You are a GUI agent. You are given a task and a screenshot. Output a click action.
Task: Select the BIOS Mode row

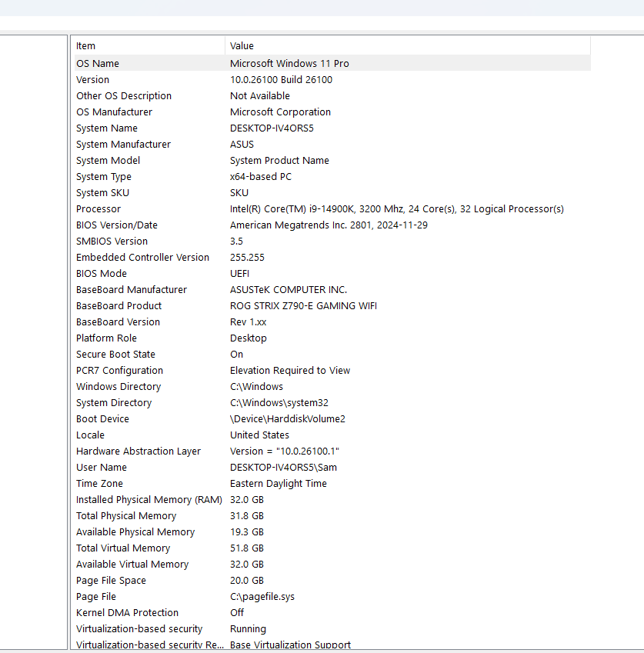pos(332,274)
